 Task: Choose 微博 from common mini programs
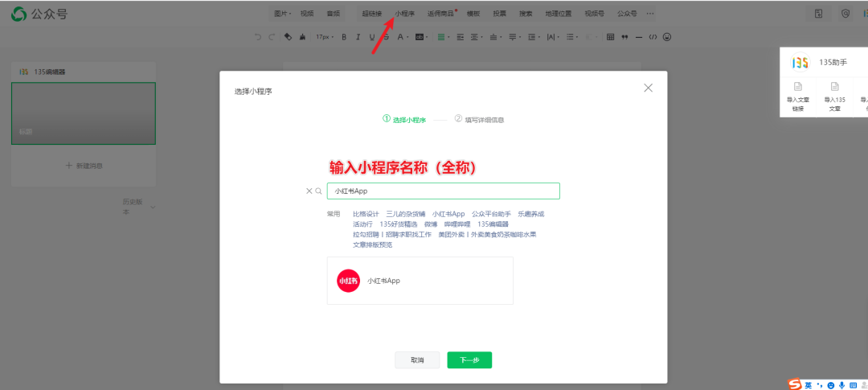[x=431, y=224]
